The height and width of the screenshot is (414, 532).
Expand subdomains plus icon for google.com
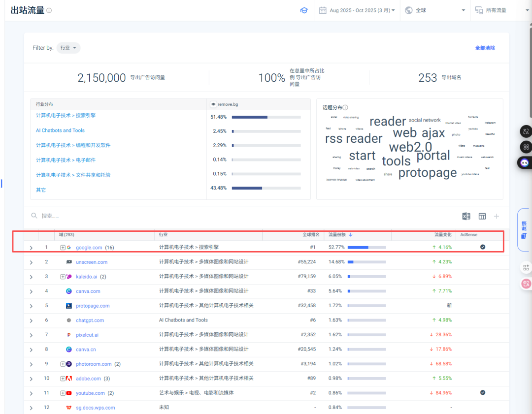[x=63, y=248]
